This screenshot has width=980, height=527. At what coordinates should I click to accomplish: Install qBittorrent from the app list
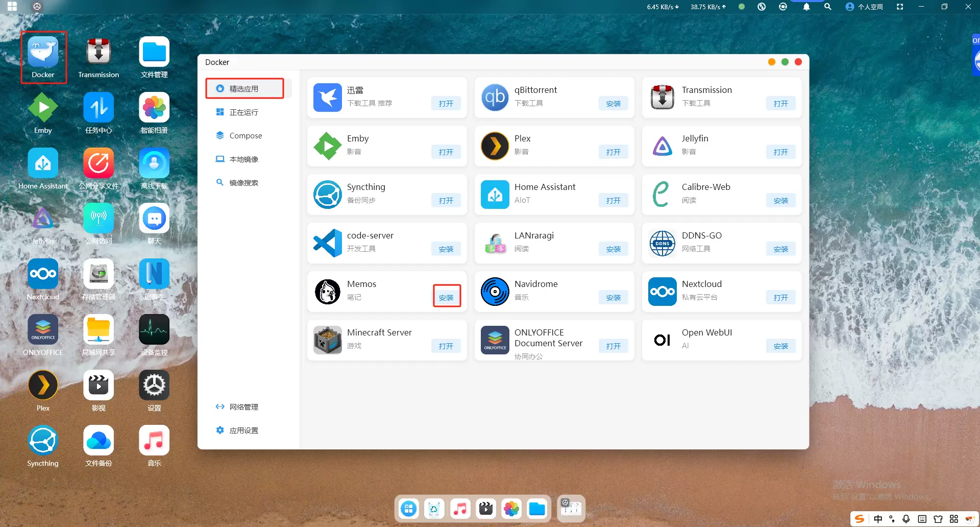tap(613, 104)
